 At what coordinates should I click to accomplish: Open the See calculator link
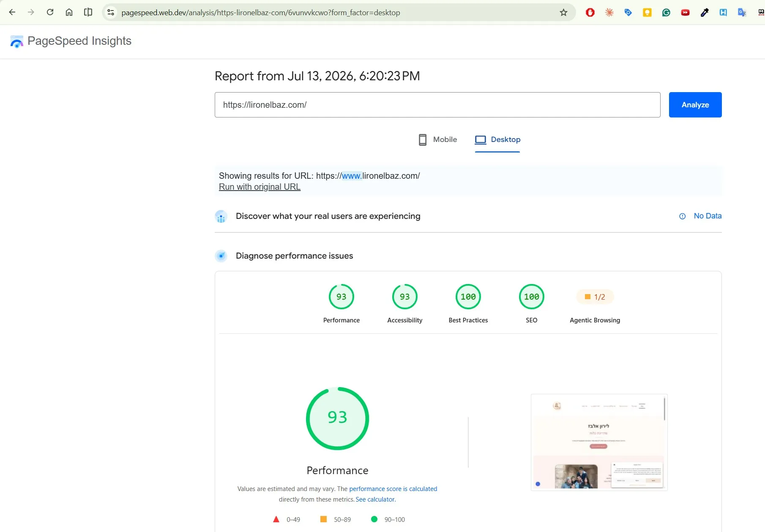click(x=376, y=499)
